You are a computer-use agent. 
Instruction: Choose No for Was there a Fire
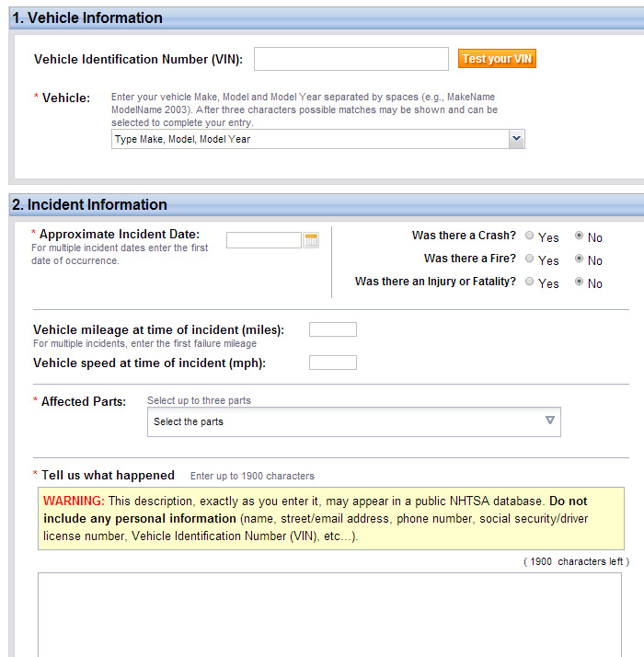[x=580, y=259]
